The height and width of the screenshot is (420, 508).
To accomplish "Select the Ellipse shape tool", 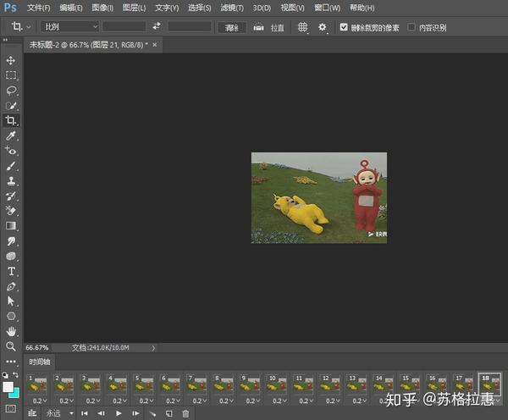I will pos(11,316).
